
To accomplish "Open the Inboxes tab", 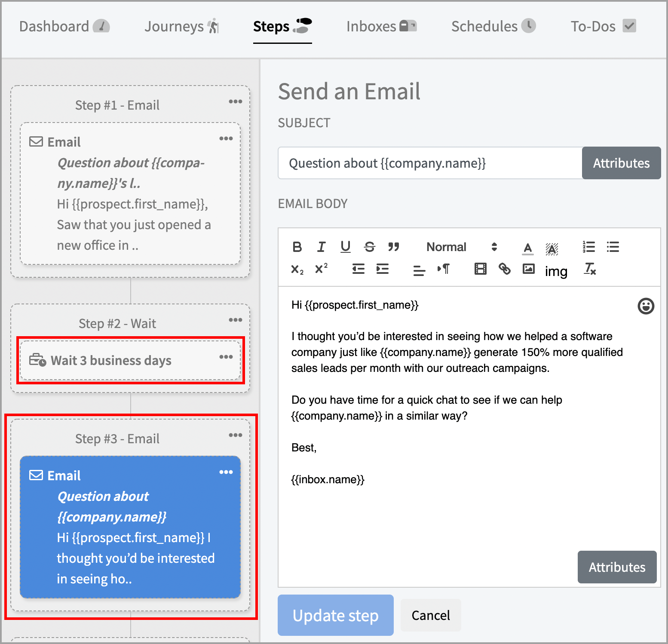I will point(381,27).
